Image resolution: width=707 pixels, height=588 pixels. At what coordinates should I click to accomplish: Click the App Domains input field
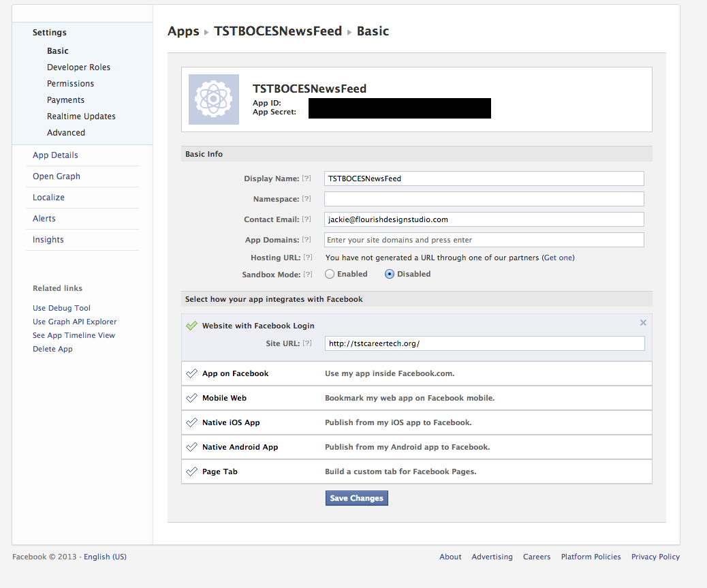(x=484, y=240)
